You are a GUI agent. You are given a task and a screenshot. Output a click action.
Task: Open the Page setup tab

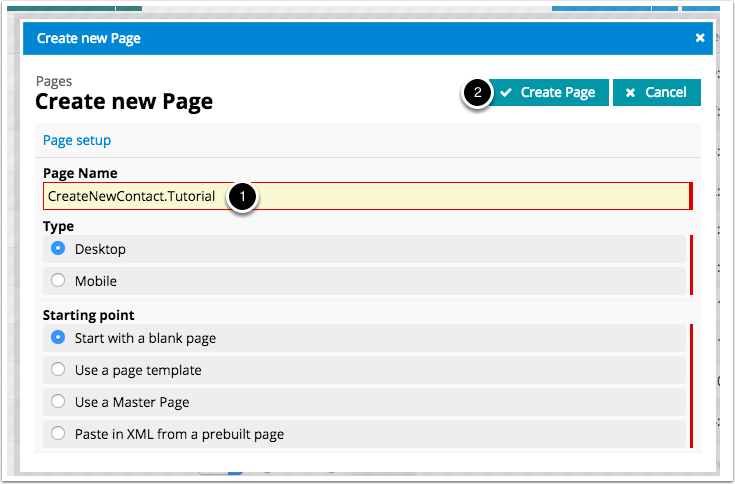[77, 141]
